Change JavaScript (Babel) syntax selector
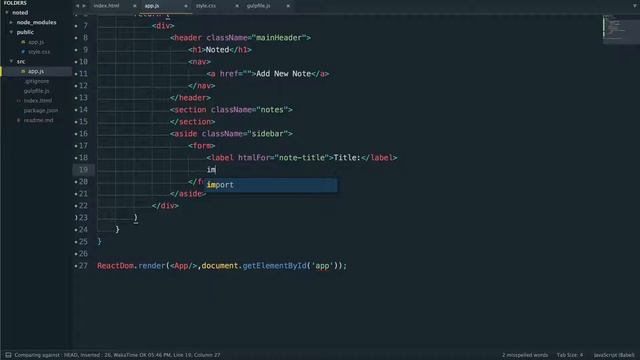The image size is (640, 360). (x=614, y=355)
